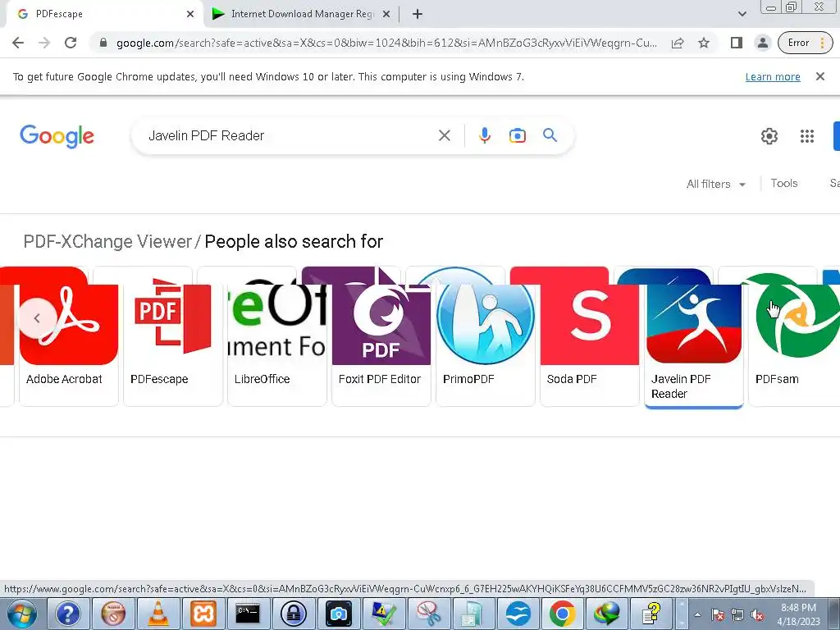840x630 pixels.
Task: Open Internet Download Manager taskbar icon
Action: [x=607, y=614]
